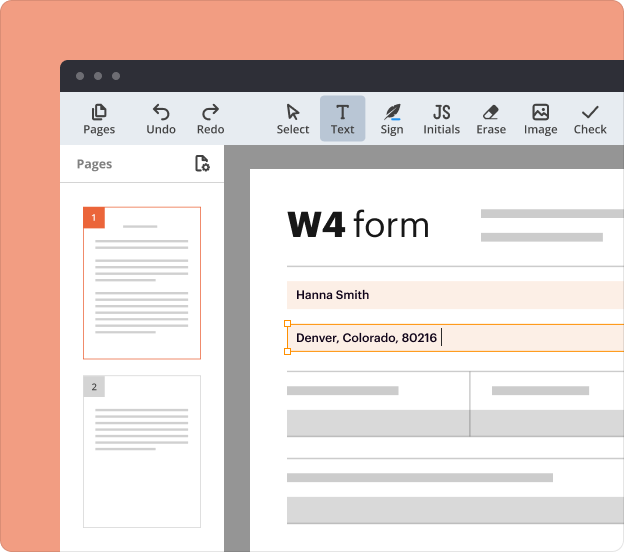Activate the Text tool
Image resolution: width=624 pixels, height=552 pixels.
(x=342, y=119)
